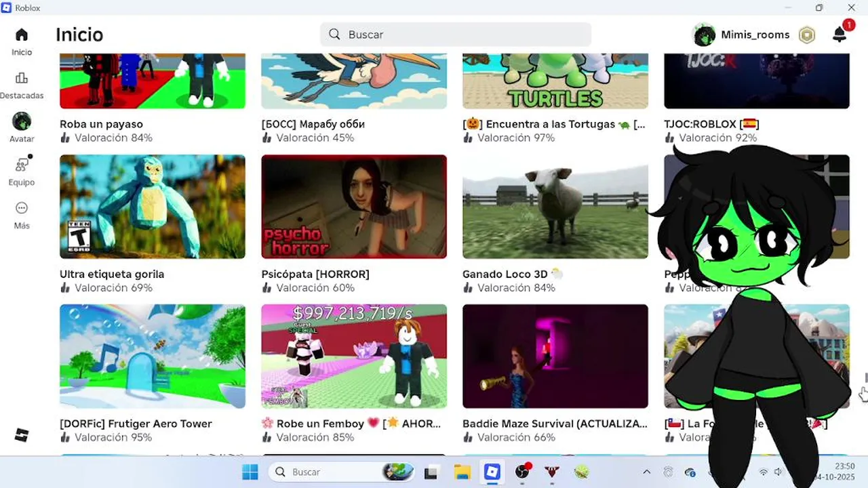Open Windows Start menu

coord(250,472)
